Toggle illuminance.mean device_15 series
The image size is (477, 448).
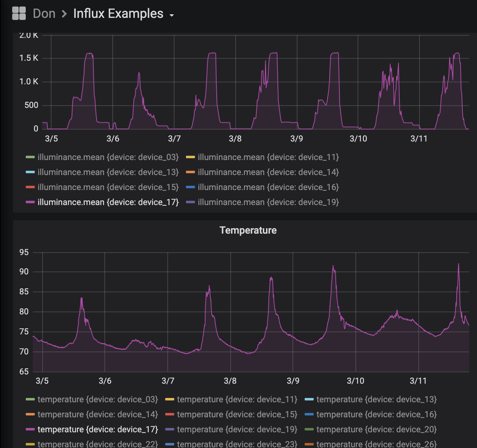pyautogui.click(x=108, y=187)
